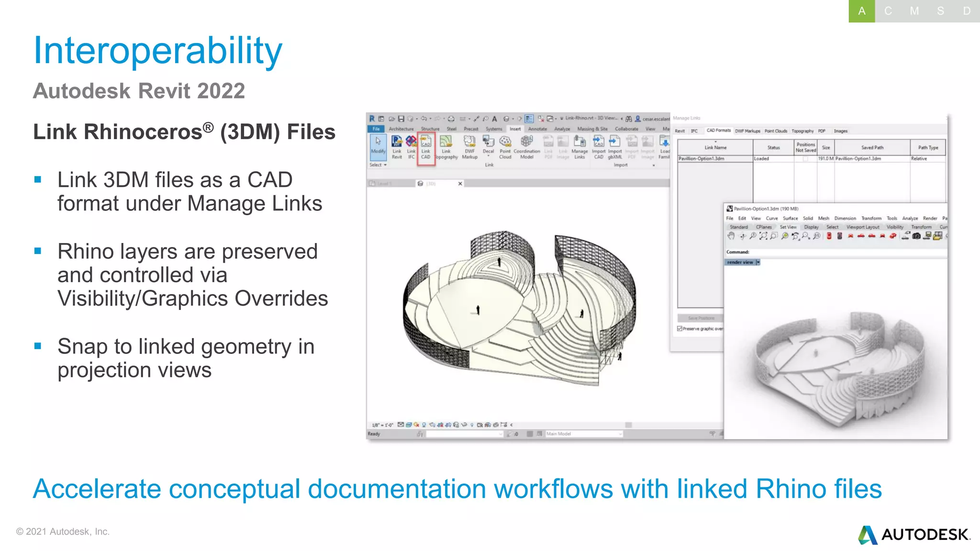Viewport: 980px width, 551px height.
Task: Click the A navigation box on the slide
Action: (x=862, y=11)
